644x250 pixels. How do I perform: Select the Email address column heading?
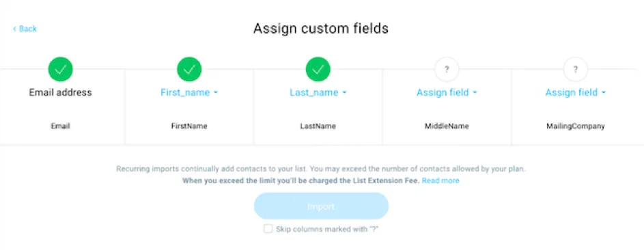tap(60, 93)
